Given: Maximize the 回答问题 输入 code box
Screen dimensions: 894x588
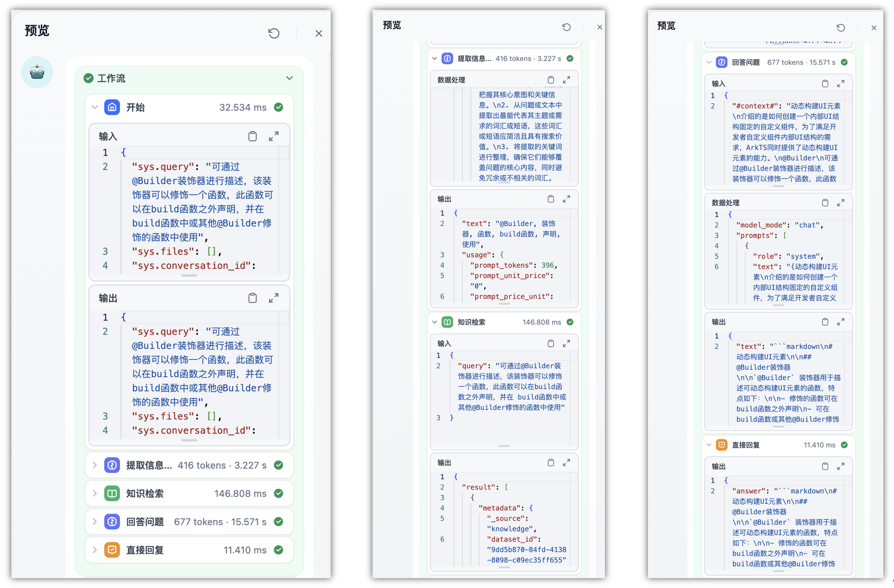Looking at the screenshot, I should coord(841,84).
